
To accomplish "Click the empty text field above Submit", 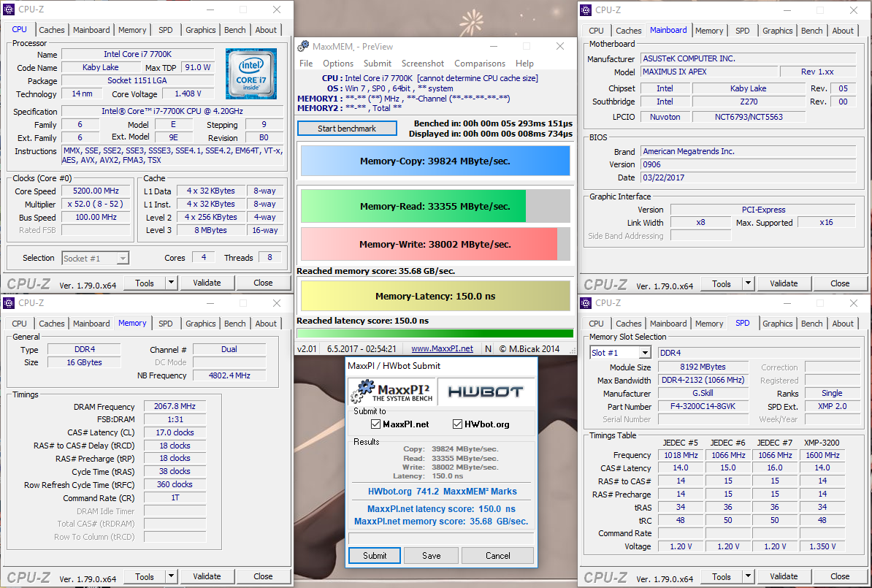I will click(x=441, y=538).
